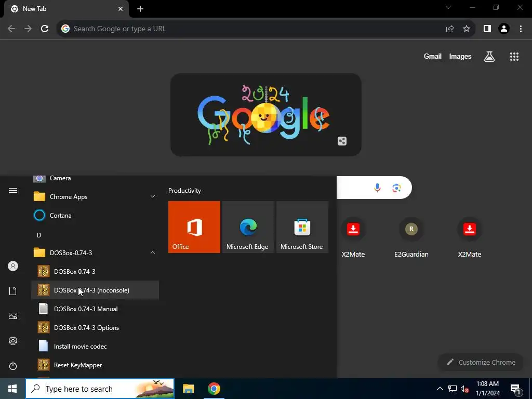Open taskbar clock and date
Viewport: 532px width, 399px height.
click(487, 389)
